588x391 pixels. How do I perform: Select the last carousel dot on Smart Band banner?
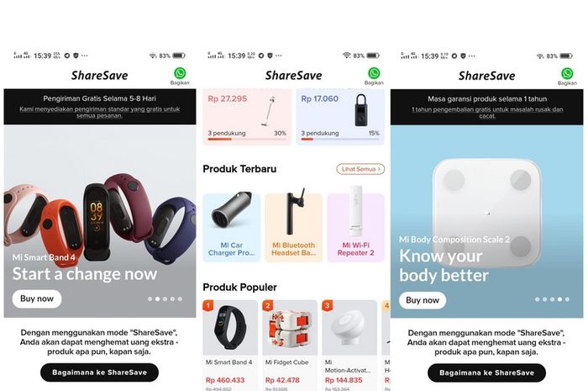(180, 299)
